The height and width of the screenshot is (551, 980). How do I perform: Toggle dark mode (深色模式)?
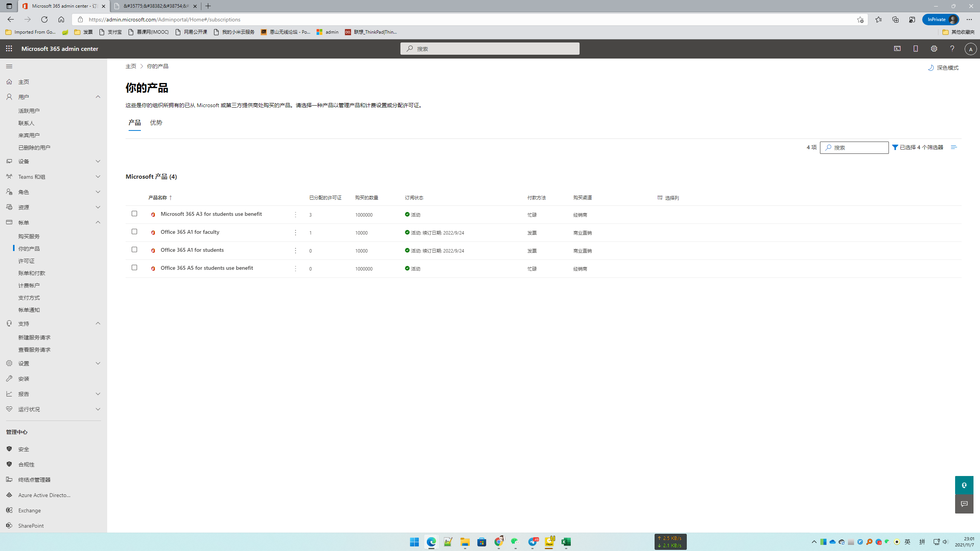click(943, 68)
